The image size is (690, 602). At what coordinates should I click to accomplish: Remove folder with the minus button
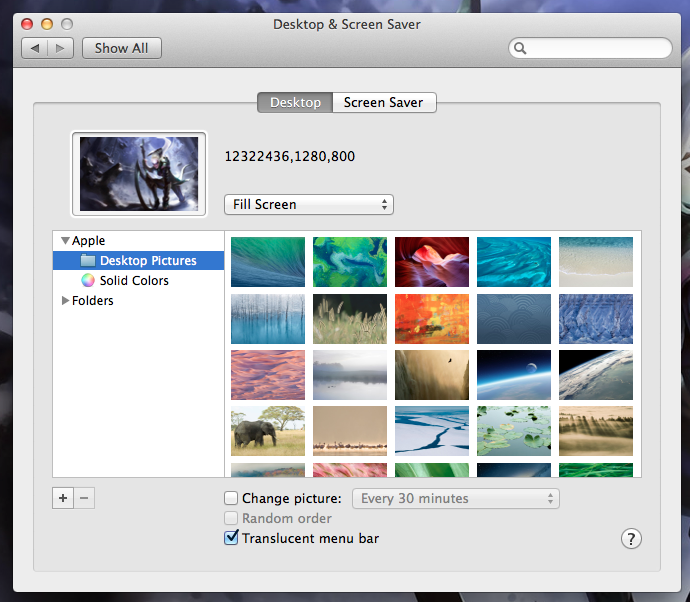click(x=84, y=498)
